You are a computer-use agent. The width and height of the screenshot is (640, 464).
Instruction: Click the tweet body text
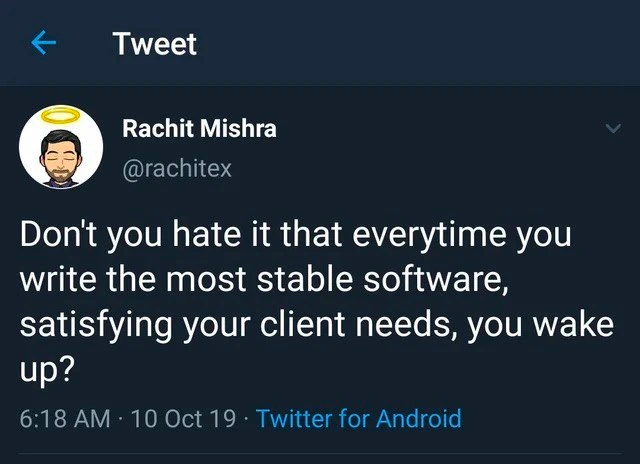coord(317,301)
